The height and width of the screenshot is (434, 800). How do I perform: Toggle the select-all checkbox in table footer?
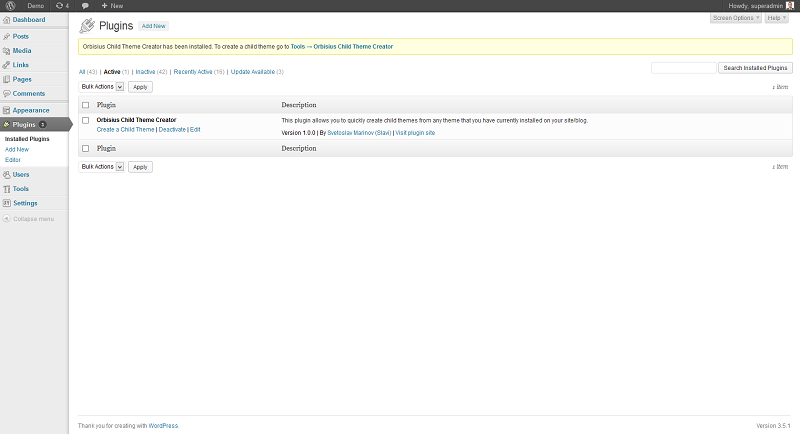[x=86, y=148]
